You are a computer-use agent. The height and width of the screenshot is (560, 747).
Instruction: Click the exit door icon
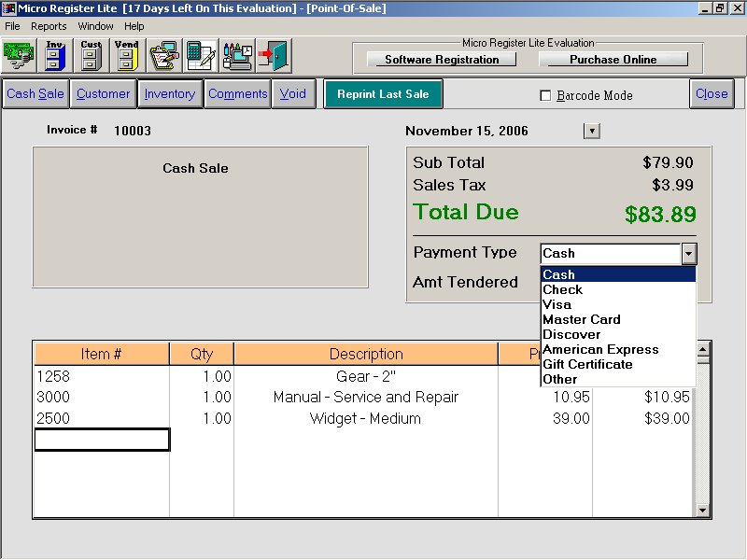(274, 56)
